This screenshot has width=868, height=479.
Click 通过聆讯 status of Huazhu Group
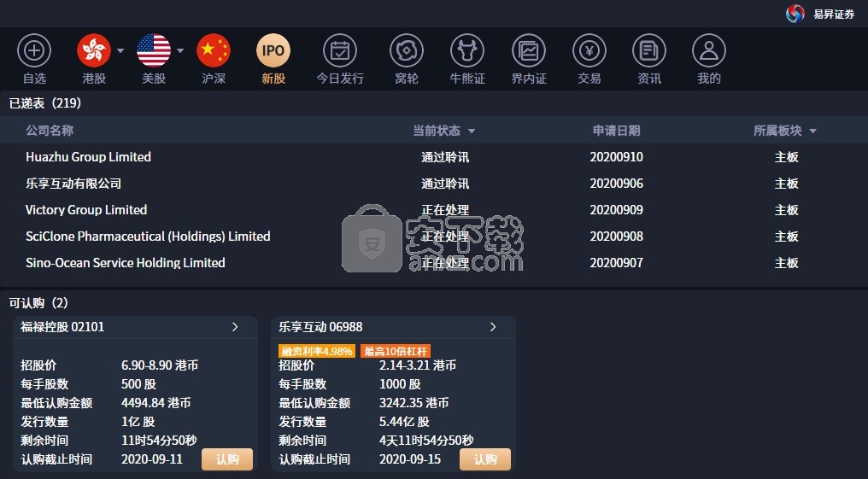445,157
